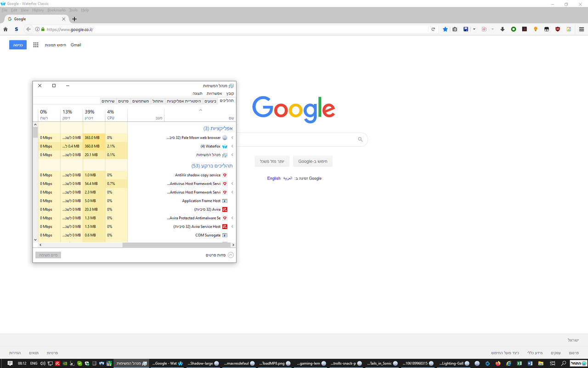Click the Tampermonkey-style black square icon
588x368 pixels.
coord(547,29)
